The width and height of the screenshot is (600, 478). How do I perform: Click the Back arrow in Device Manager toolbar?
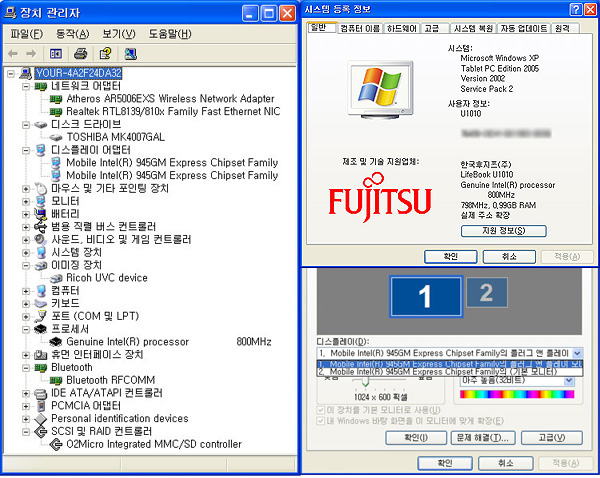coord(13,54)
